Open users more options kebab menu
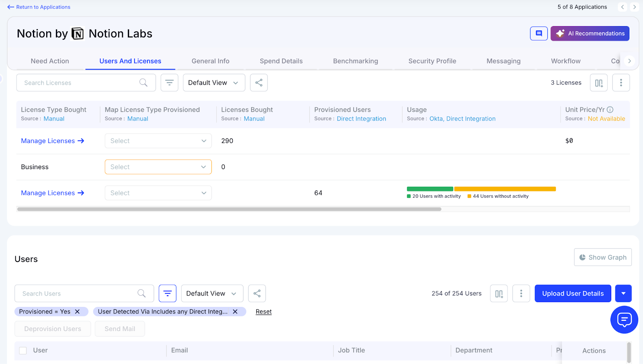The width and height of the screenshot is (643, 364). click(521, 294)
